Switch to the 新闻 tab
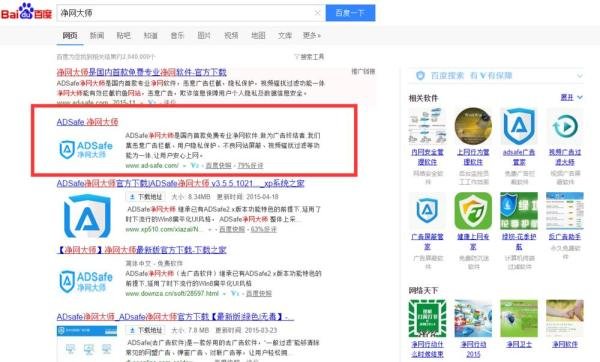The width and height of the screenshot is (600, 362). click(97, 36)
